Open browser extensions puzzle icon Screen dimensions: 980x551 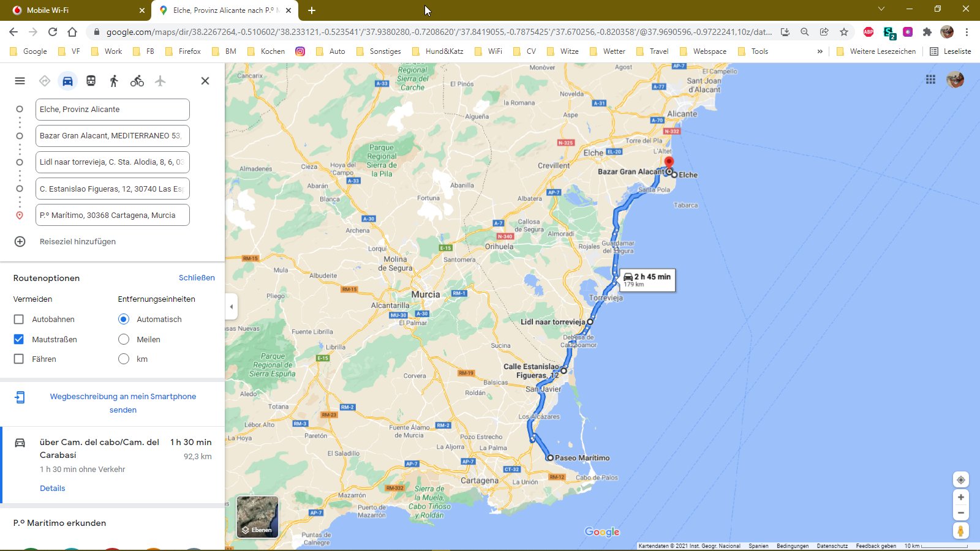pos(927,32)
